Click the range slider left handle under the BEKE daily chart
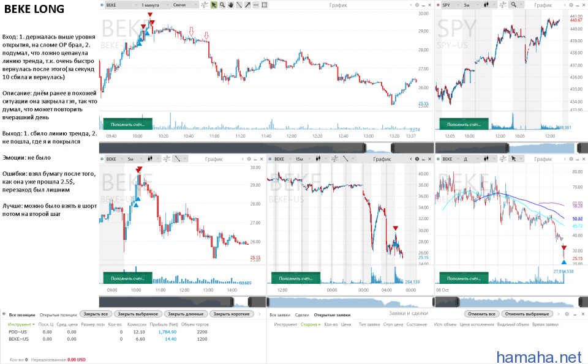Screen dimensions: 588x364 (457, 302)
